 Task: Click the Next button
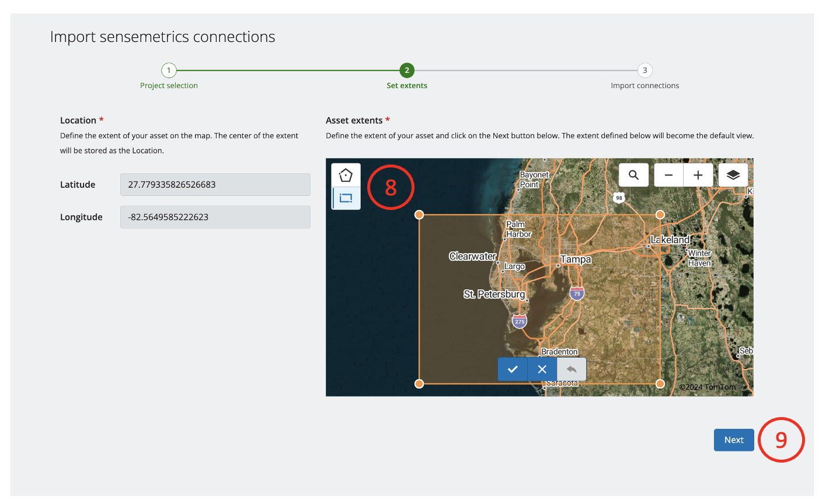tap(734, 440)
